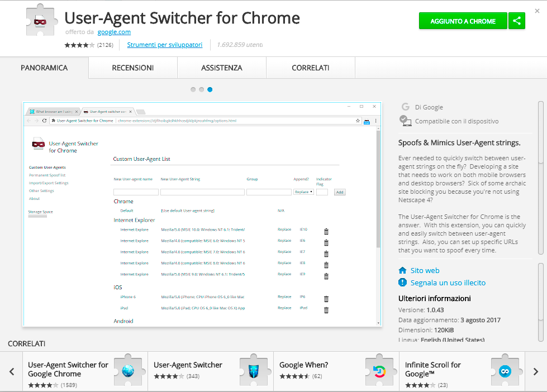The image size is (547, 392).
Task: Click the right arrow in the CORRELATI carousel
Action: 535,371
